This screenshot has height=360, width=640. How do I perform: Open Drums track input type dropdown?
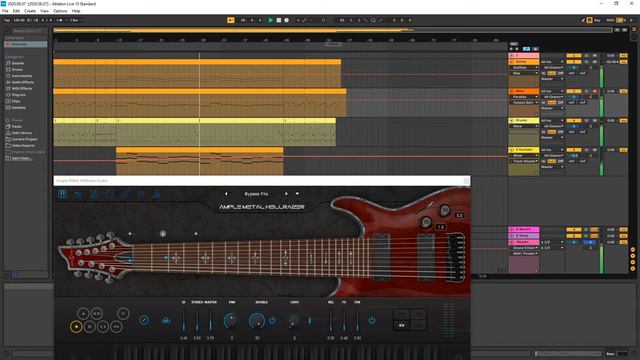[552, 120]
